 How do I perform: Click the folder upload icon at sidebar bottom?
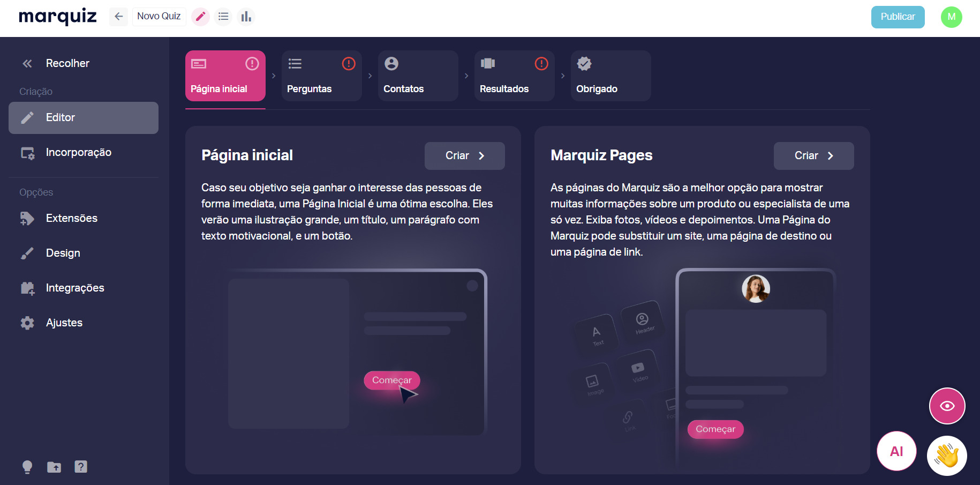54,467
